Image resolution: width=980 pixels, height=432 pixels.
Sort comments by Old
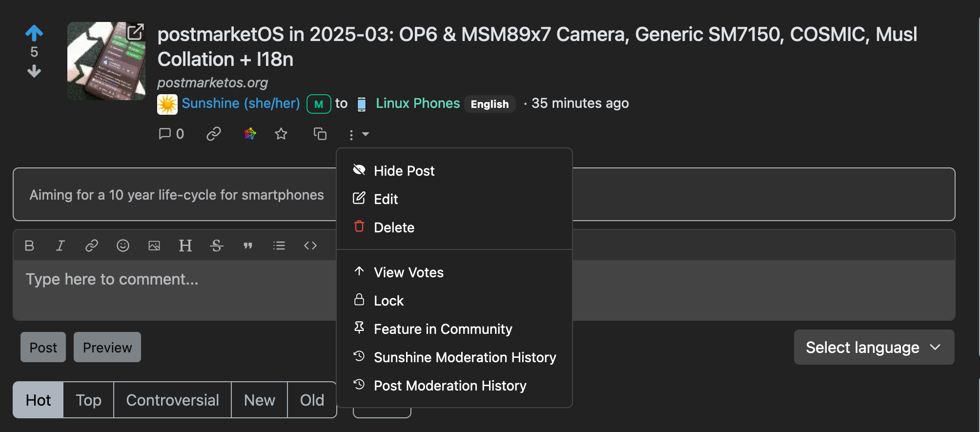coord(312,400)
